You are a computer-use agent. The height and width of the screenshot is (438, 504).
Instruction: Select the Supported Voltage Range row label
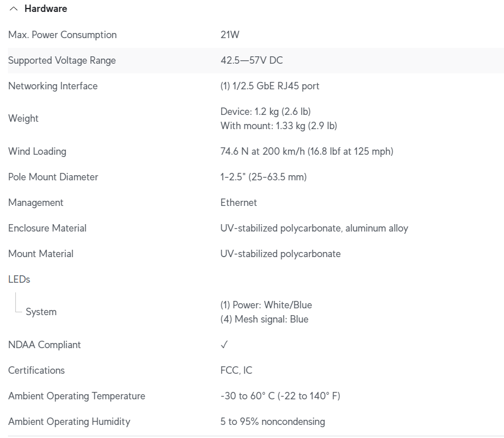click(x=62, y=60)
